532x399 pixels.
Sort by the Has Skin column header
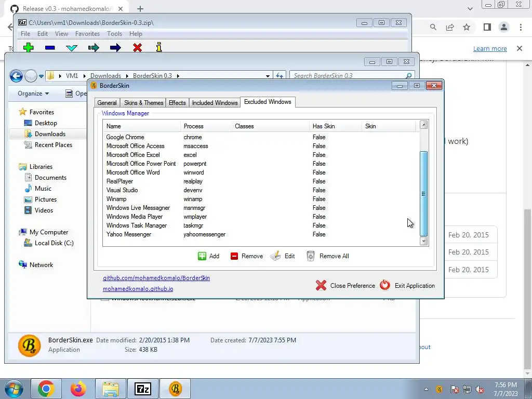pos(336,126)
